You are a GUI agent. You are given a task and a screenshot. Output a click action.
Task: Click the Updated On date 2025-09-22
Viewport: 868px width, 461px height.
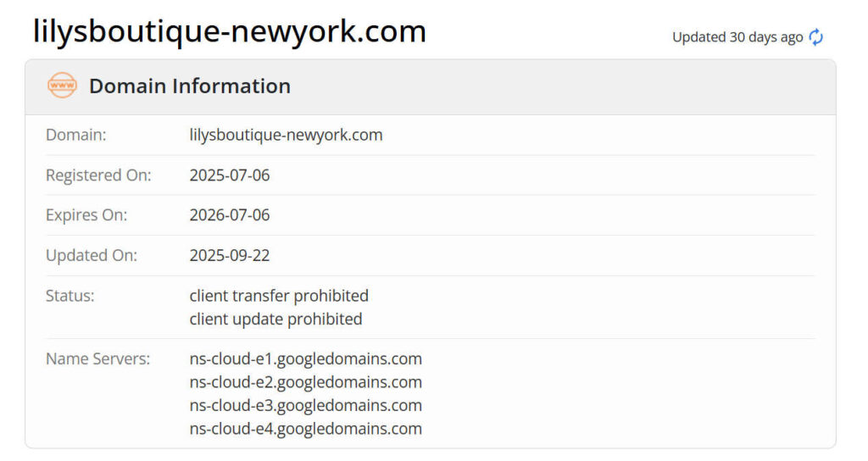click(x=230, y=256)
